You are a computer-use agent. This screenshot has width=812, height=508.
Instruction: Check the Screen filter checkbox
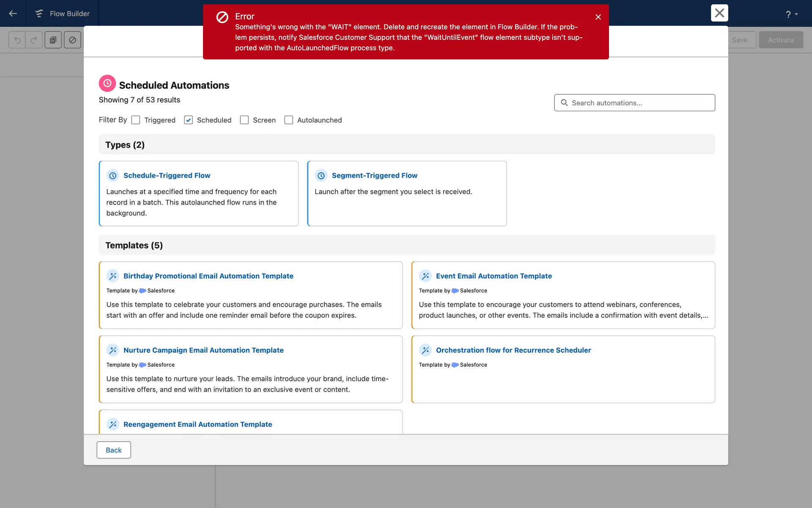pos(244,120)
